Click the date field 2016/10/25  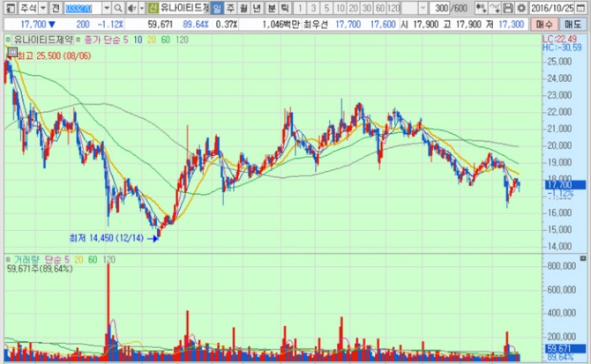(x=552, y=8)
